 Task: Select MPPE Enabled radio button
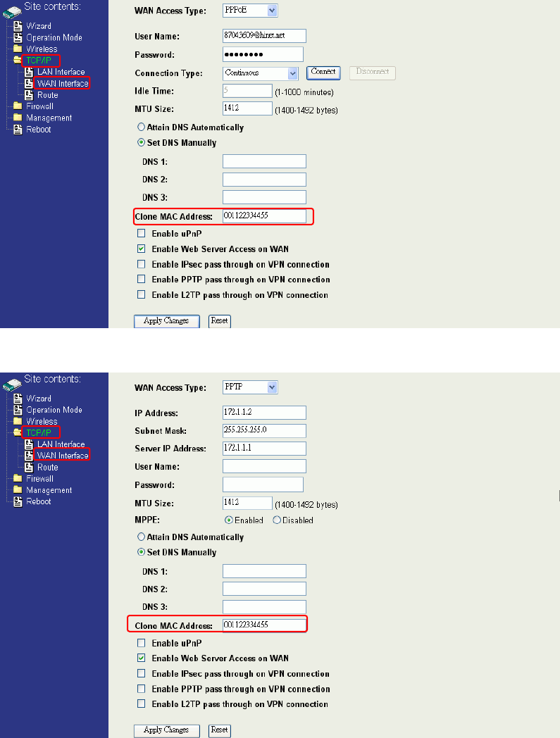pos(229,520)
